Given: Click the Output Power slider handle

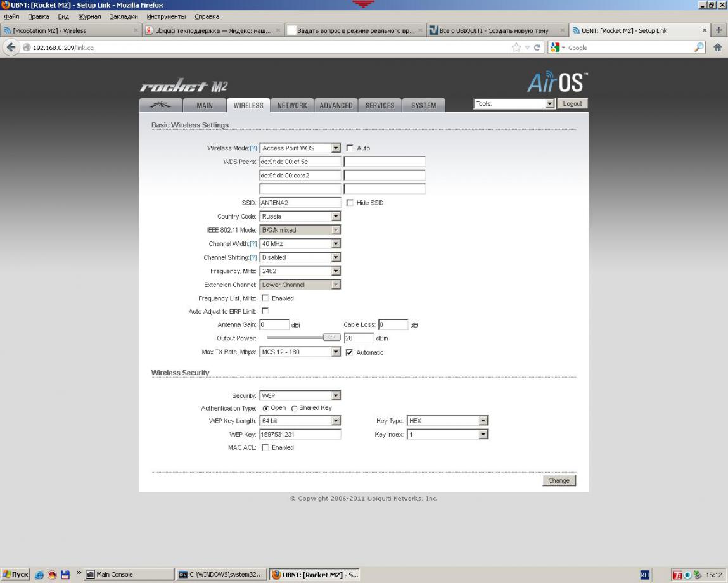Looking at the screenshot, I should pyautogui.click(x=331, y=338).
